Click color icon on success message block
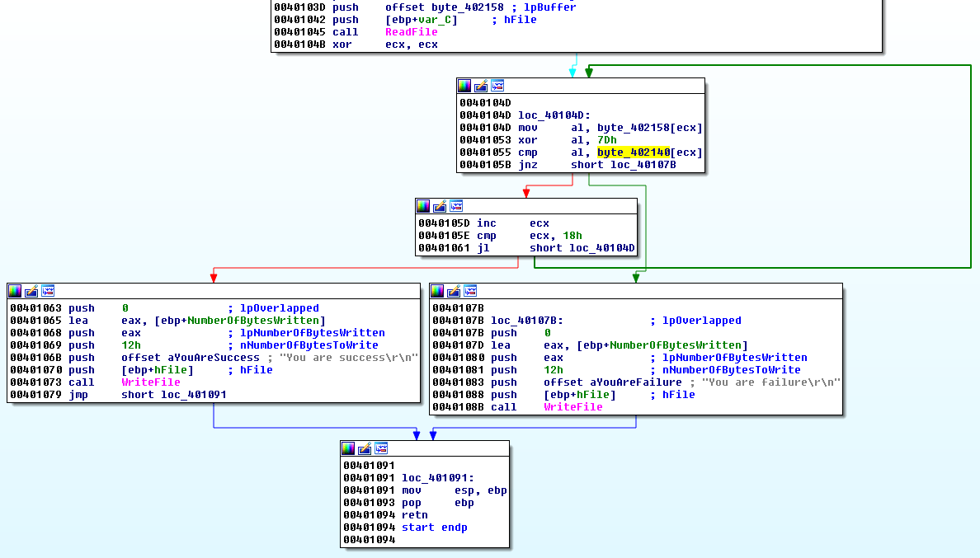Image resolution: width=980 pixels, height=558 pixels. pyautogui.click(x=15, y=291)
